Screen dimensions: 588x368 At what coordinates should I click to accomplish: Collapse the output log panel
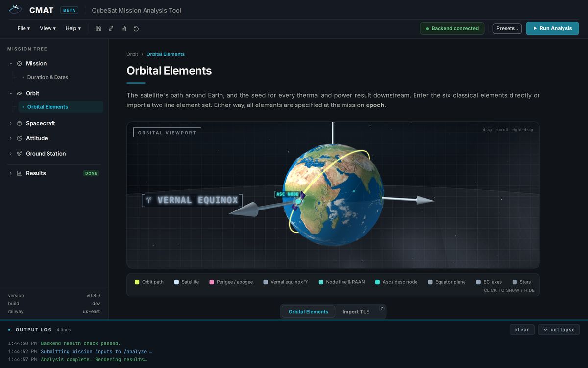point(559,330)
